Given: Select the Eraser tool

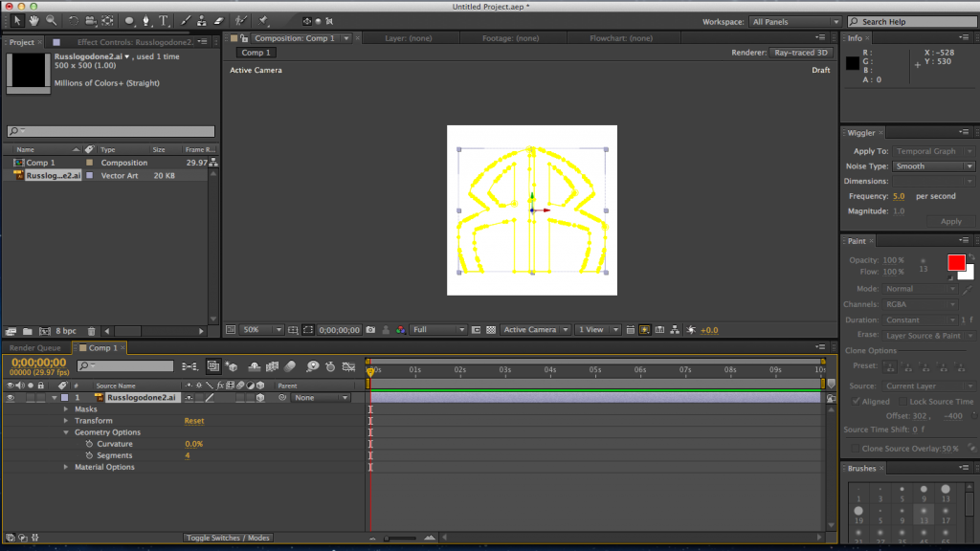Looking at the screenshot, I should (x=218, y=20).
